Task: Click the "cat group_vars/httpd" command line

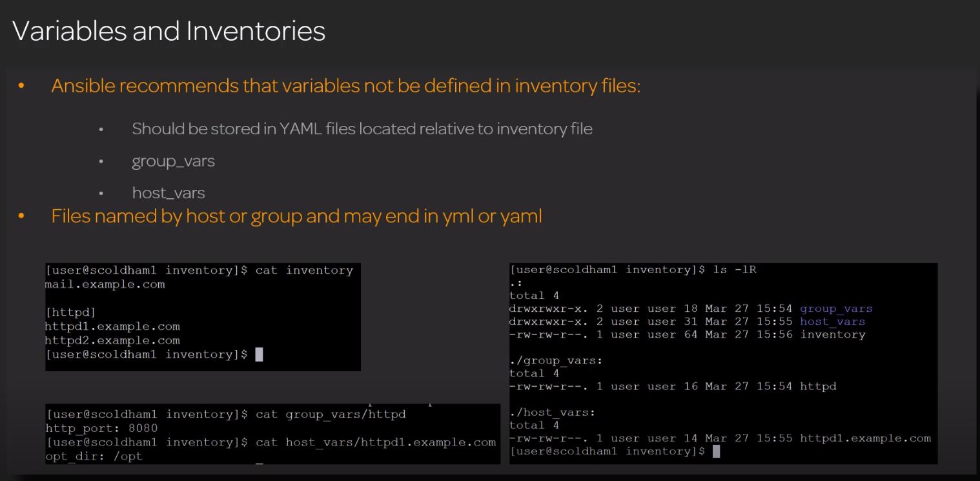Action: [x=331, y=414]
